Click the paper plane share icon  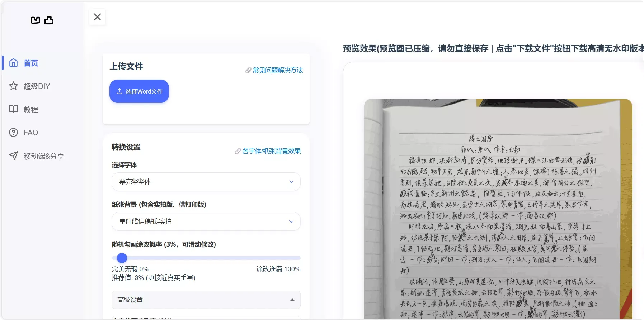pyautogui.click(x=13, y=156)
